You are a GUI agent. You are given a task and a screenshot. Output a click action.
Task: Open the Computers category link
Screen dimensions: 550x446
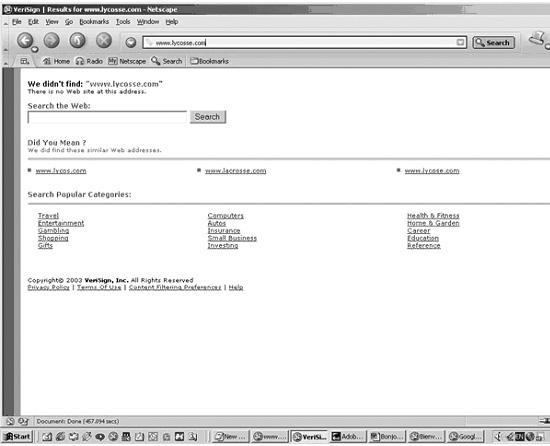[x=226, y=216]
